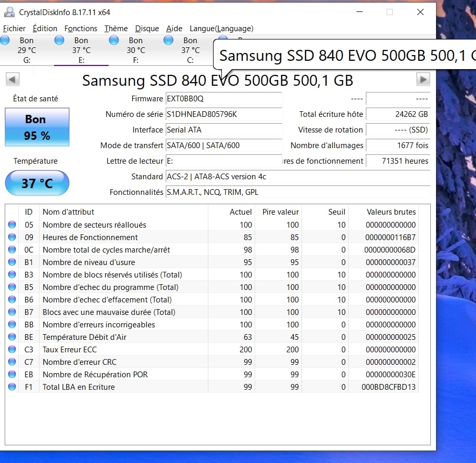
Task: Click status orb of attribute C7
Action: coord(12,362)
